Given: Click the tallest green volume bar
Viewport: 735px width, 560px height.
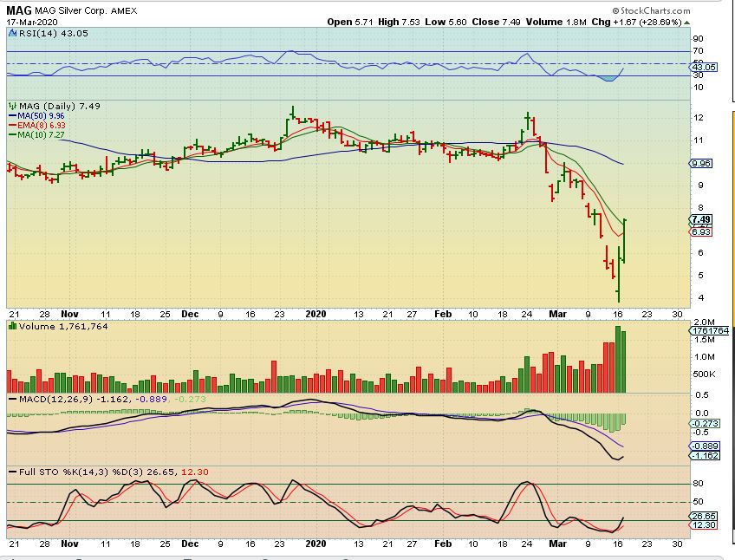Looking at the screenshot, I should point(618,359).
